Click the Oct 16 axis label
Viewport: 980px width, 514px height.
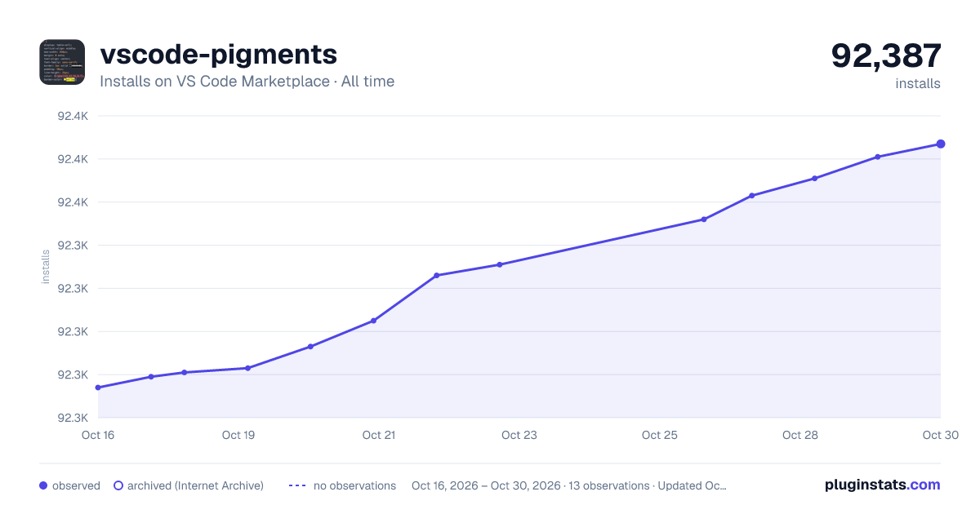click(x=98, y=435)
